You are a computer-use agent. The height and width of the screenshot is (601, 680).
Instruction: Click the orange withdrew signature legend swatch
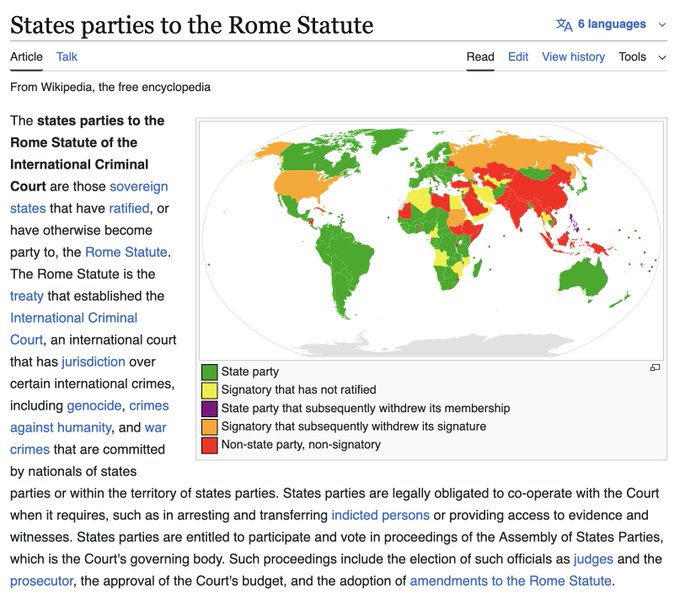point(209,427)
